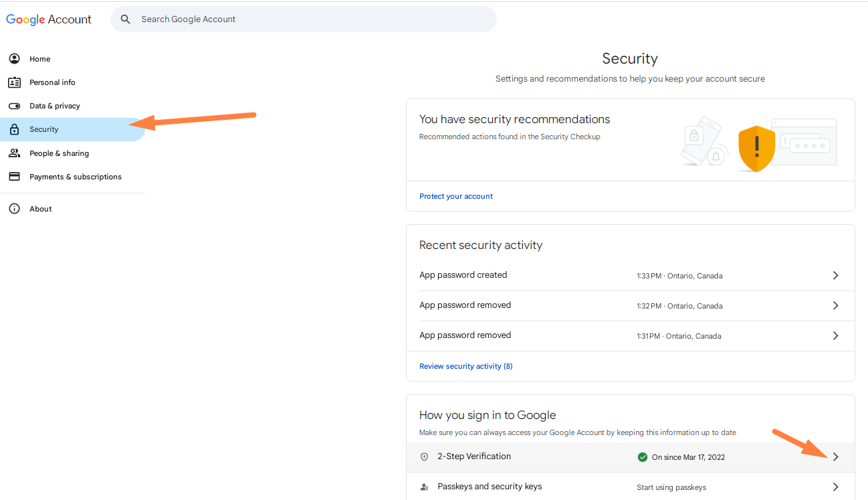
Task: Click the yellow security warning shield
Action: (756, 148)
